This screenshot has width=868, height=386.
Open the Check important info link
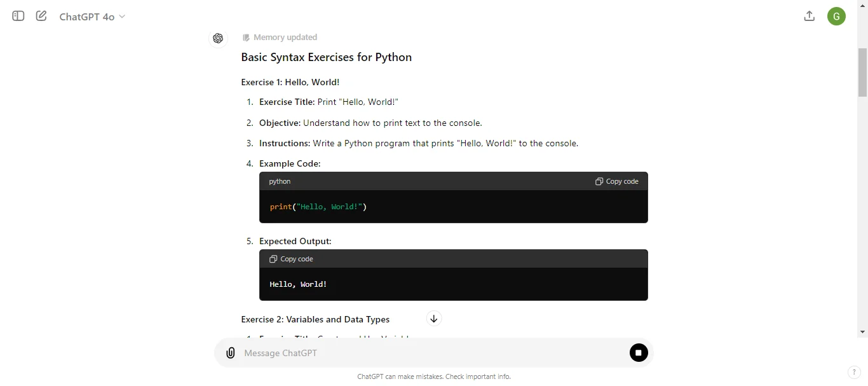tap(478, 376)
